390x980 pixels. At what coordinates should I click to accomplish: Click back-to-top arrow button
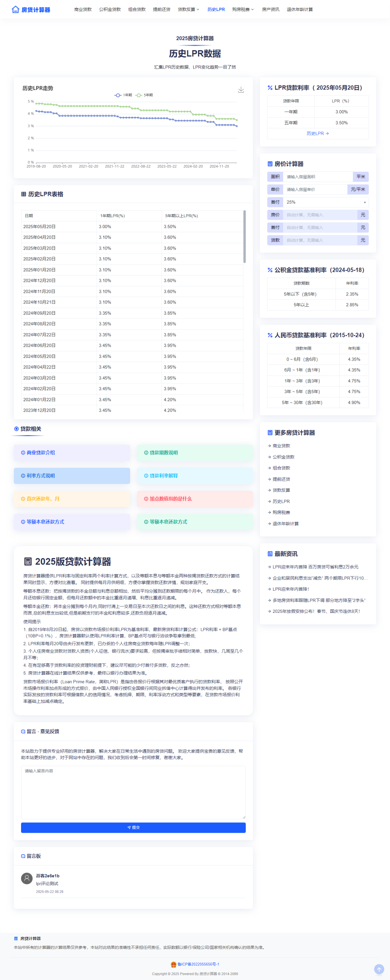[379, 969]
